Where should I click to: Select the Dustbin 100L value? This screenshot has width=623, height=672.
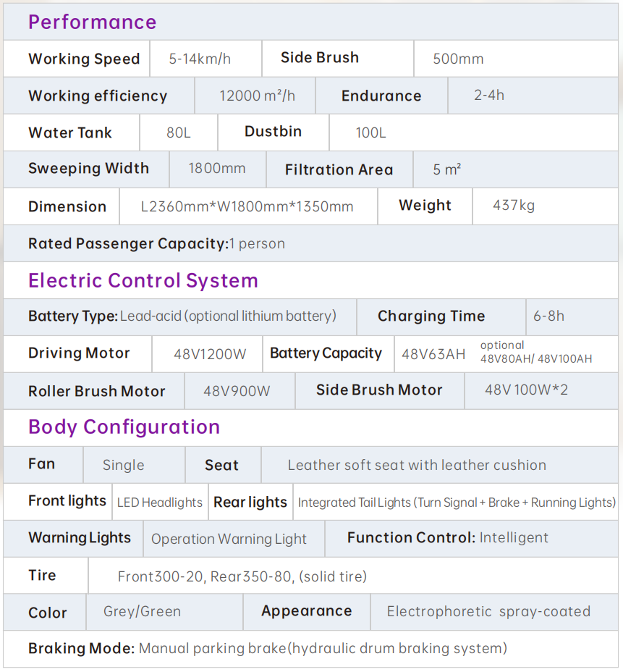click(370, 133)
